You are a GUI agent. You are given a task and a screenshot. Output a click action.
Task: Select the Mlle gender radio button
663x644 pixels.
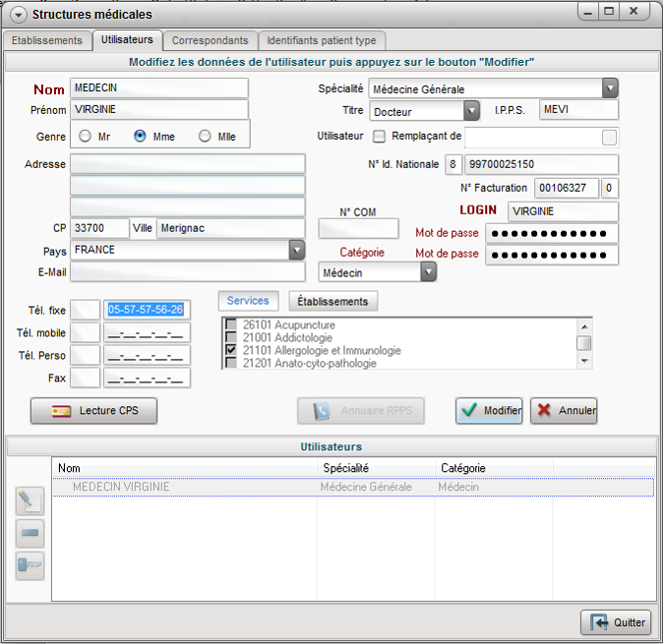tap(205, 137)
